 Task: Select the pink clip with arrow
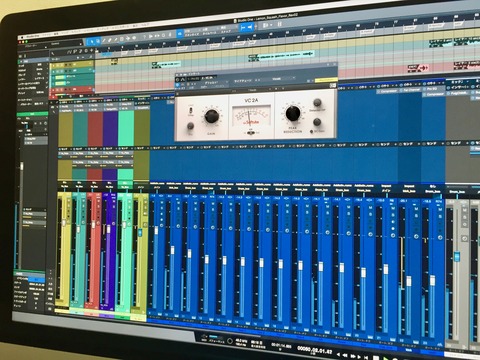coord(418,68)
